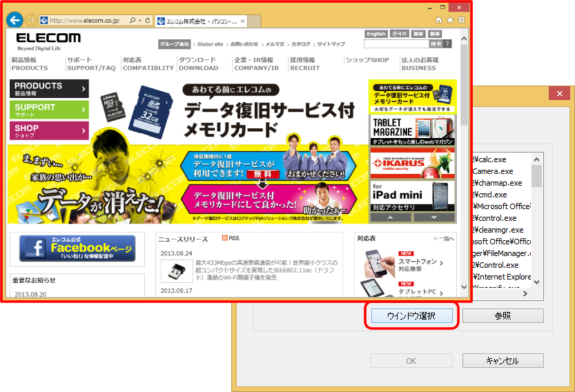
Task: Select cleanmgr.exe in the list
Action: click(498, 230)
